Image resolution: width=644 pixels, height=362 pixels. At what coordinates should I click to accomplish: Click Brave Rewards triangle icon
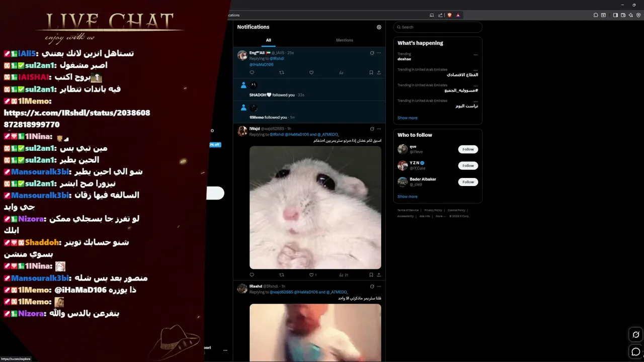click(x=458, y=15)
